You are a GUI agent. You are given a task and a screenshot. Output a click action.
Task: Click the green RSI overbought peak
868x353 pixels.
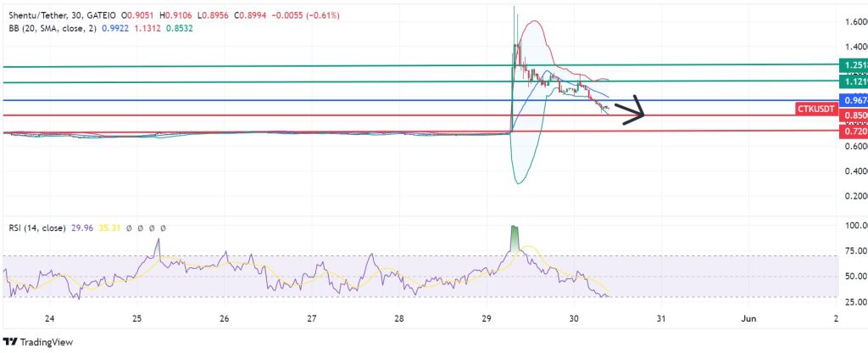pyautogui.click(x=514, y=238)
